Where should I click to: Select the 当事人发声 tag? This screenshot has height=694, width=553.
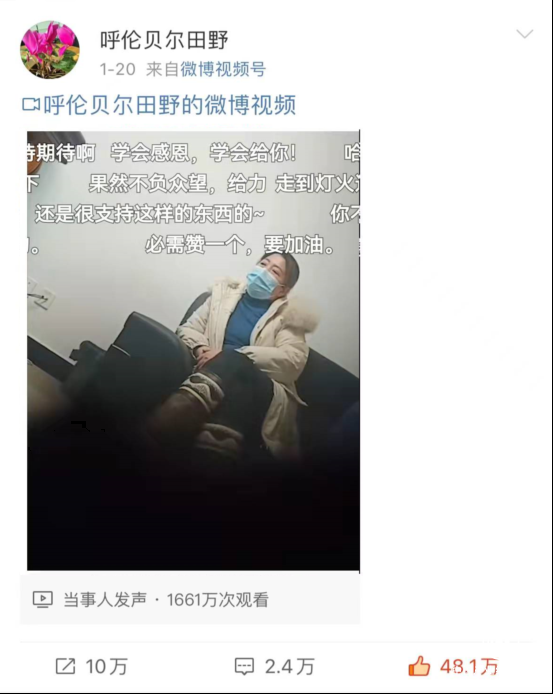point(105,600)
